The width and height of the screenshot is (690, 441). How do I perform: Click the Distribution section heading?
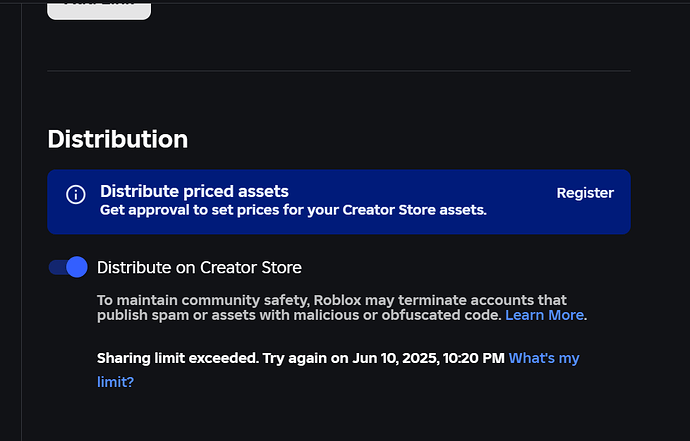117,139
